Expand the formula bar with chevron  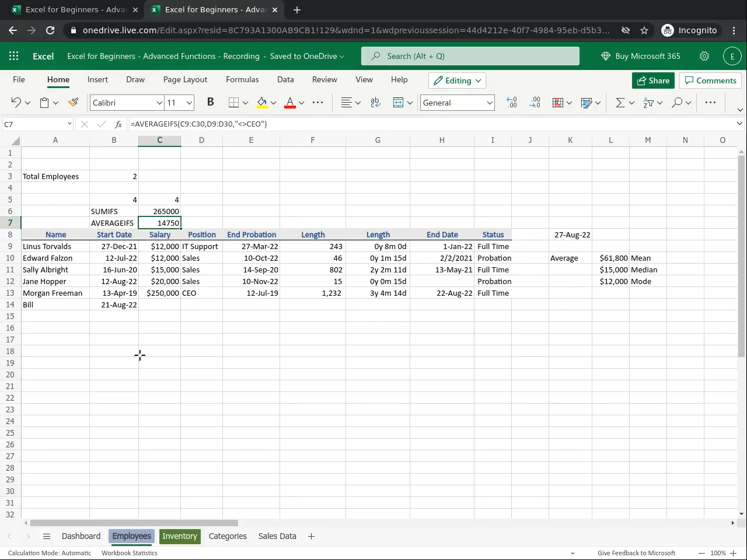point(739,124)
